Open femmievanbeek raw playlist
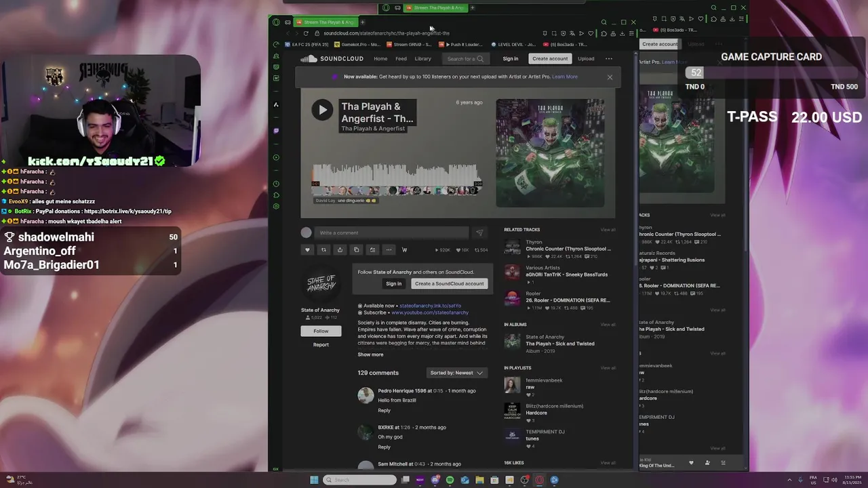This screenshot has width=868, height=488. coord(530,387)
